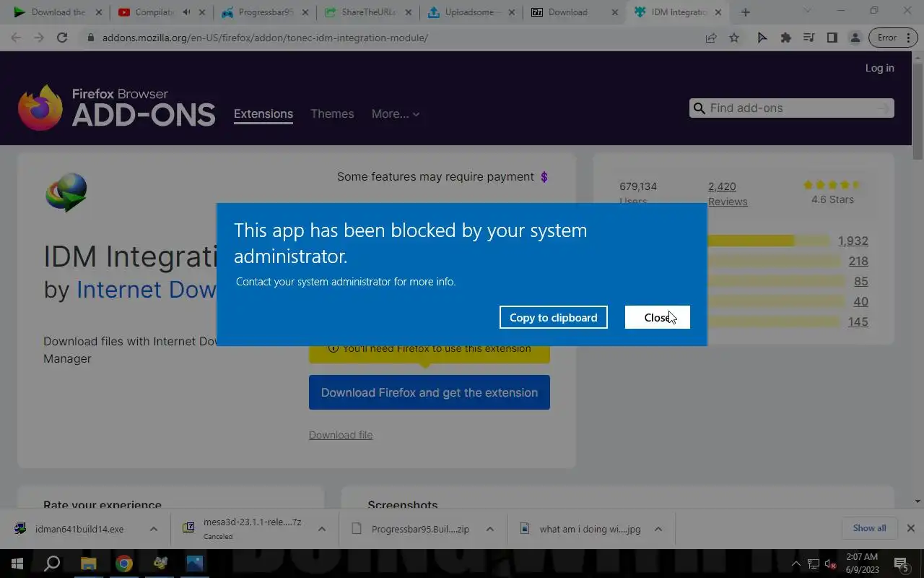924x578 pixels.
Task: Go back in browser history
Action: click(16, 38)
